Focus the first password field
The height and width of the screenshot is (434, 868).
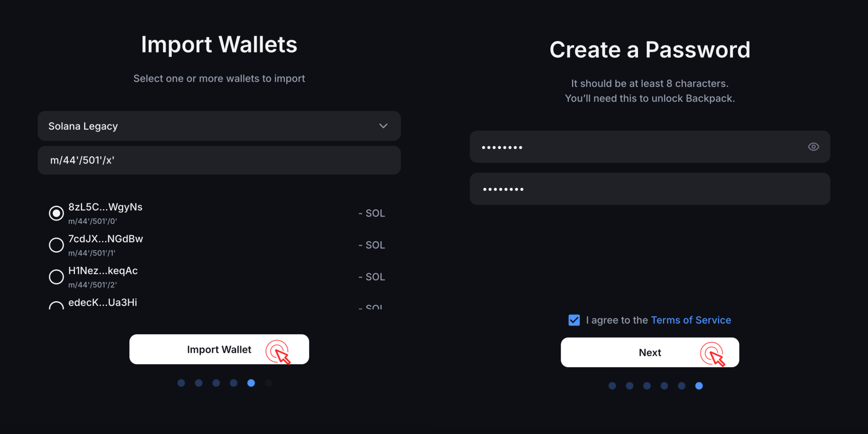638,147
